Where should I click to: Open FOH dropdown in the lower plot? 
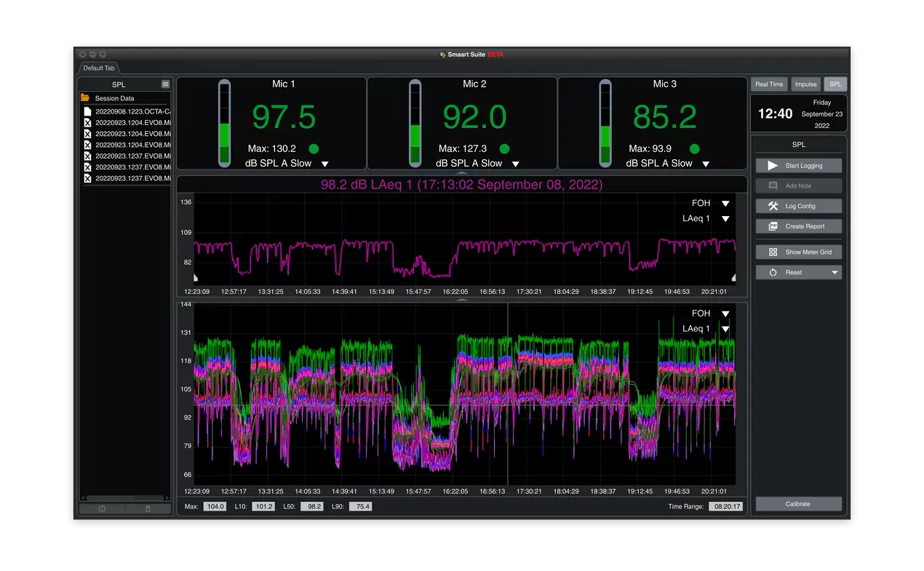pos(725,314)
